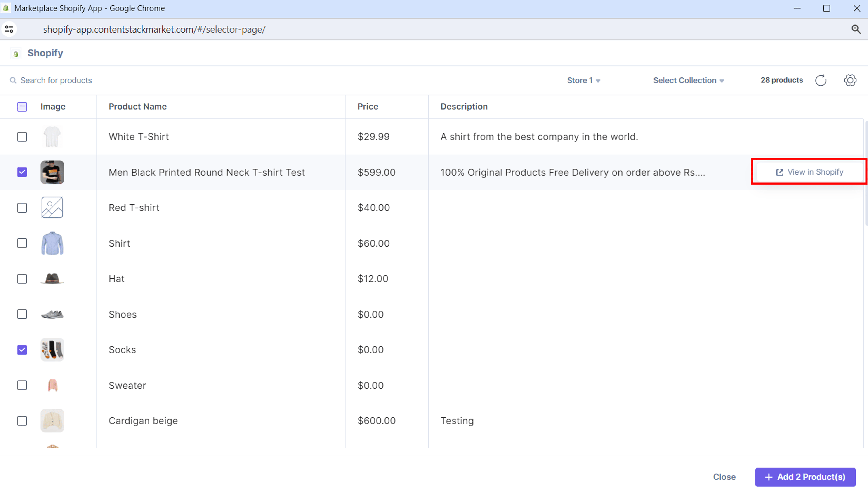The width and height of the screenshot is (868, 493).
Task: Check the Hat row checkbox
Action: coord(22,279)
